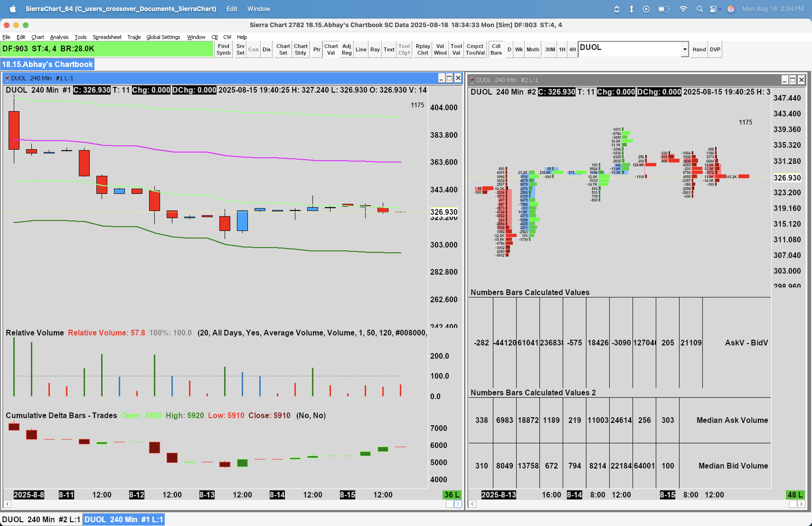This screenshot has height=526, width=812.
Task: Toggle the Chart Values tool
Action: [330, 49]
